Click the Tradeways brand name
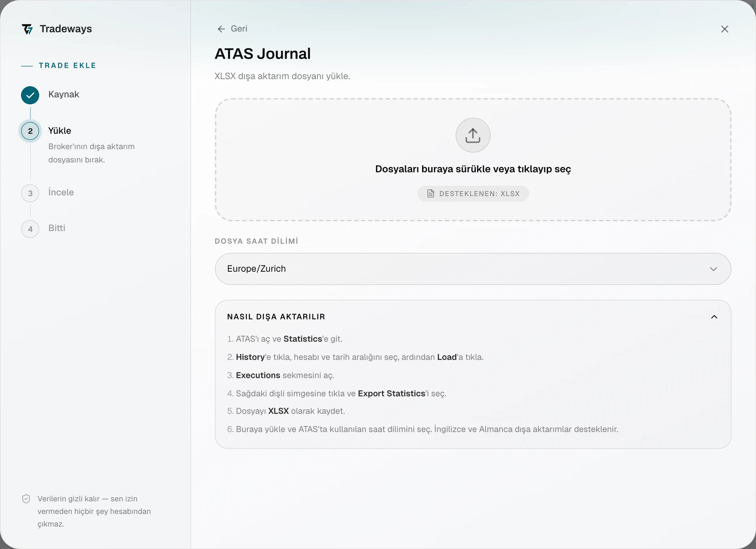 point(66,29)
